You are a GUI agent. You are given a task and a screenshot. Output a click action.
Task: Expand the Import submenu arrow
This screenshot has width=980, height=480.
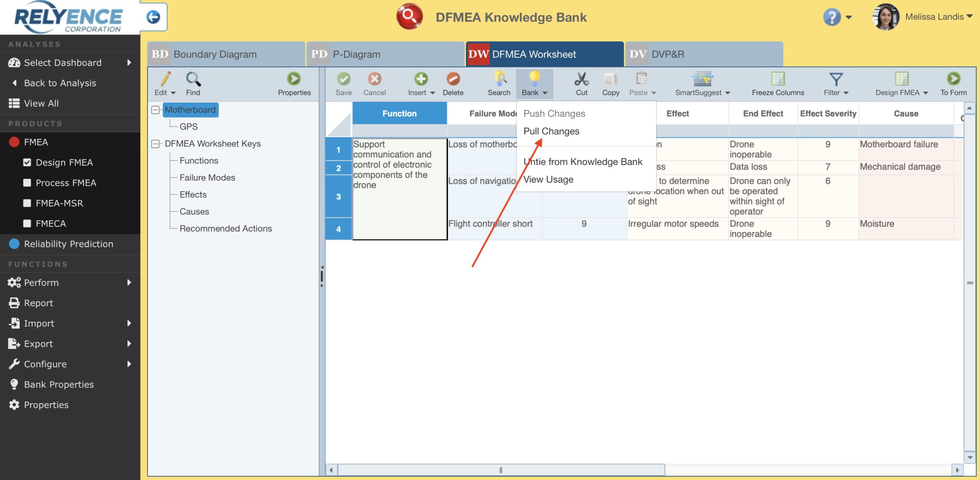pyautogui.click(x=129, y=323)
